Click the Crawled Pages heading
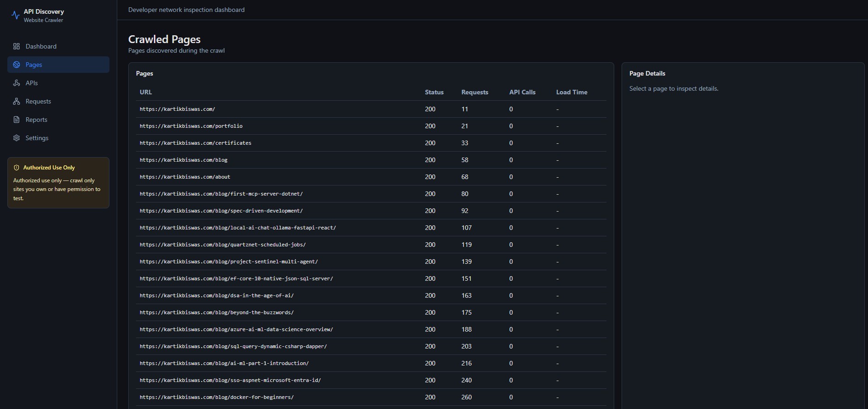This screenshot has height=409, width=868. click(164, 39)
